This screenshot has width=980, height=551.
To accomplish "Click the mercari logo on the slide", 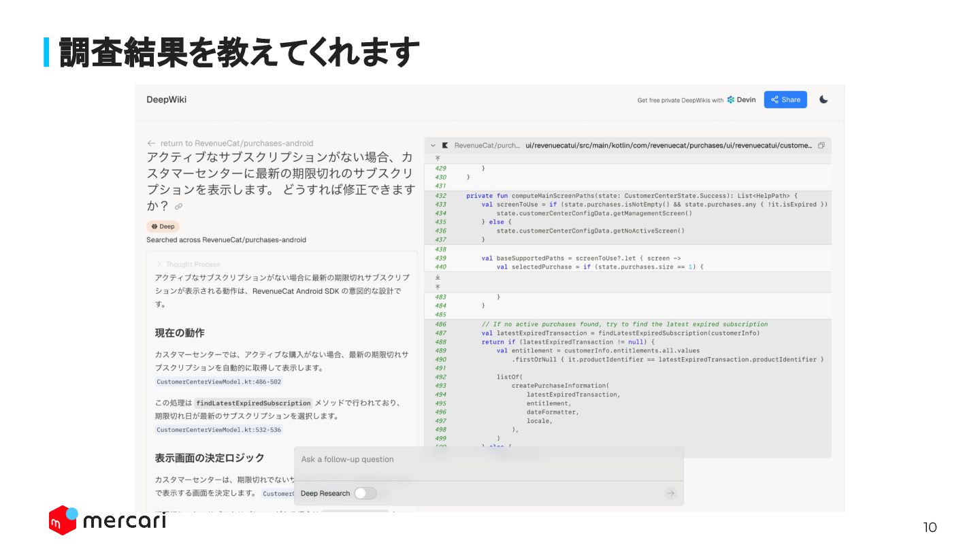I will pos(107,520).
